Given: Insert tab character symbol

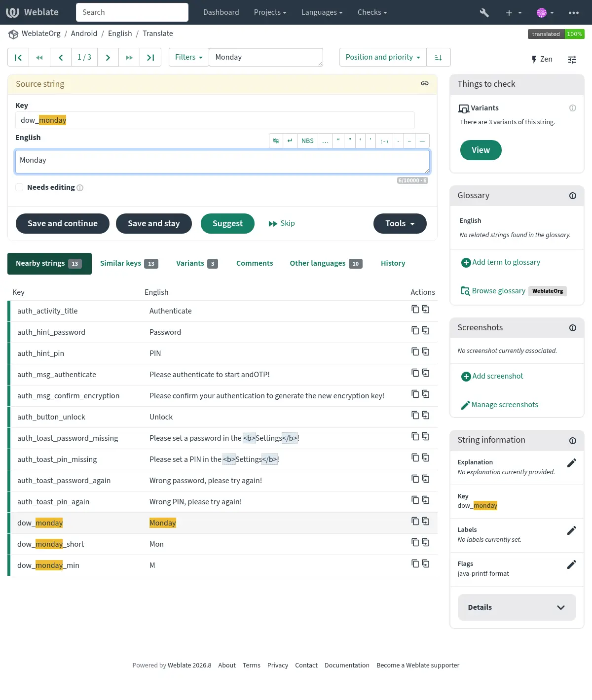Looking at the screenshot, I should point(276,140).
